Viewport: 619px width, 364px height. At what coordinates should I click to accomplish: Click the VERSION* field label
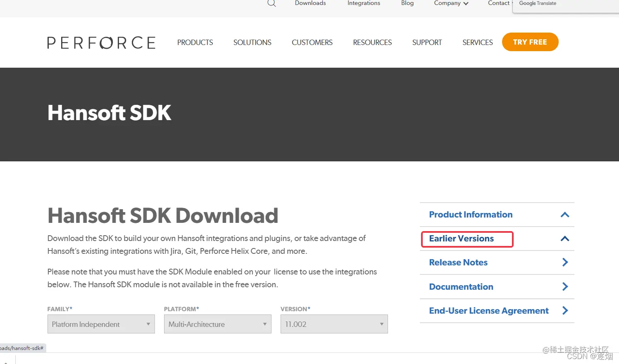pyautogui.click(x=295, y=309)
